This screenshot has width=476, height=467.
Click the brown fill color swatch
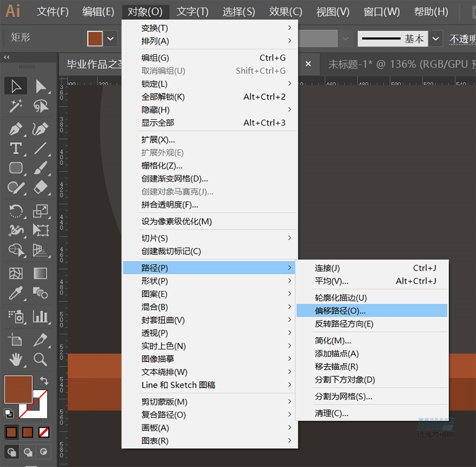pos(95,38)
